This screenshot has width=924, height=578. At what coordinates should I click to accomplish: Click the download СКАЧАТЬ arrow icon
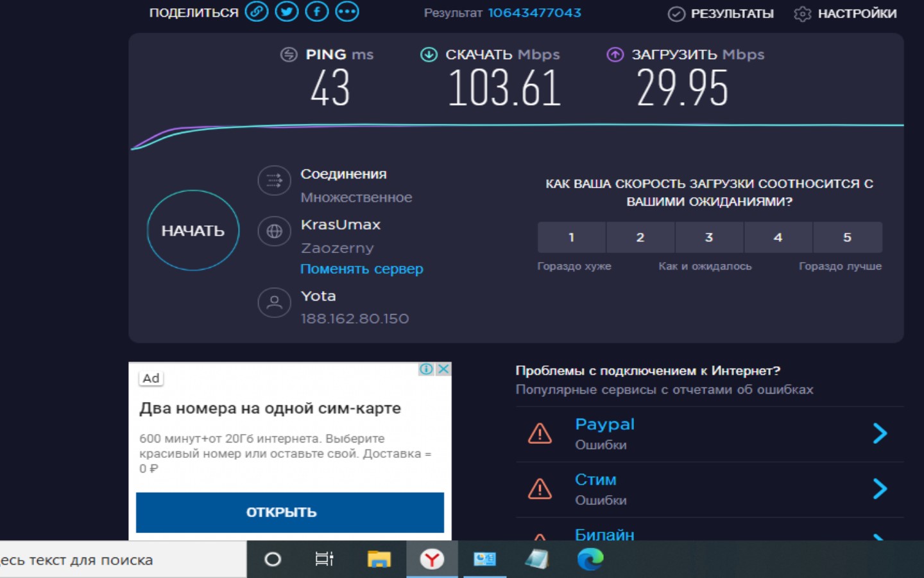coord(429,55)
